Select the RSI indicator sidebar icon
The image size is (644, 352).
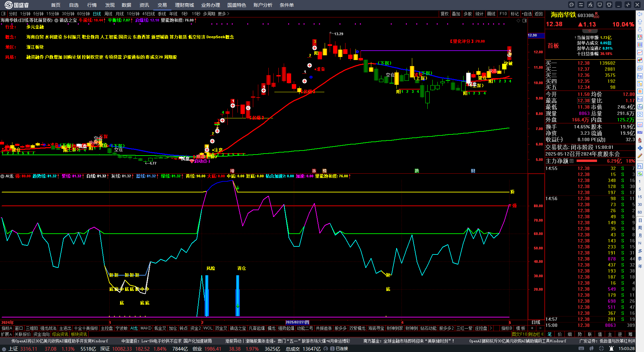[x=640, y=132]
